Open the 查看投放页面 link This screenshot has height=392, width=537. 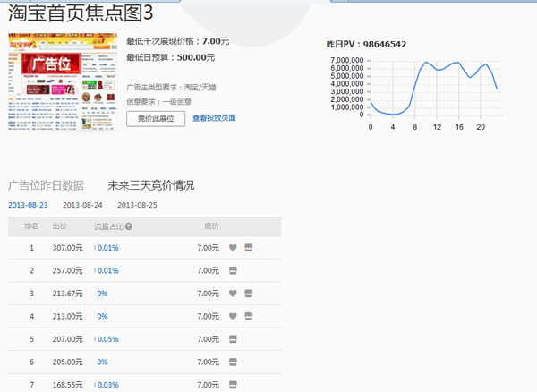point(214,118)
